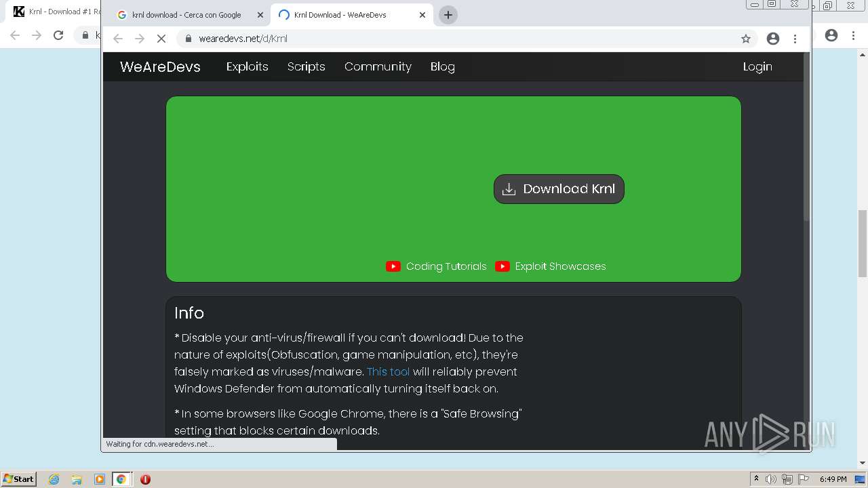Close the Krnl Download WeAreDevs tab
This screenshot has height=488, width=868.
[422, 15]
